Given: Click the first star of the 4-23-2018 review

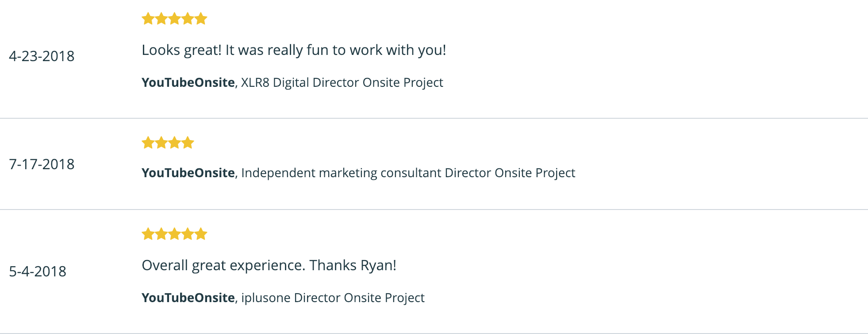Looking at the screenshot, I should click(148, 19).
